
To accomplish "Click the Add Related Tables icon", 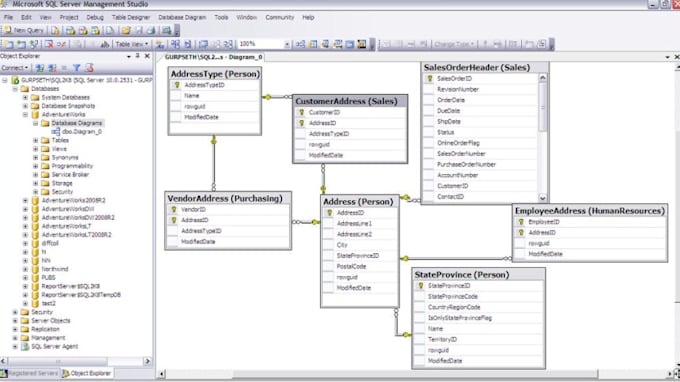I will click(34, 44).
